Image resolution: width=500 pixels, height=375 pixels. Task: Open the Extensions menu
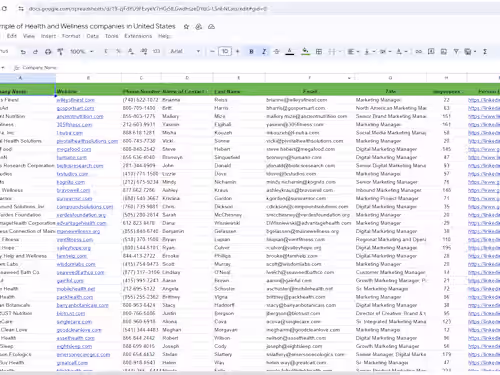click(x=138, y=36)
